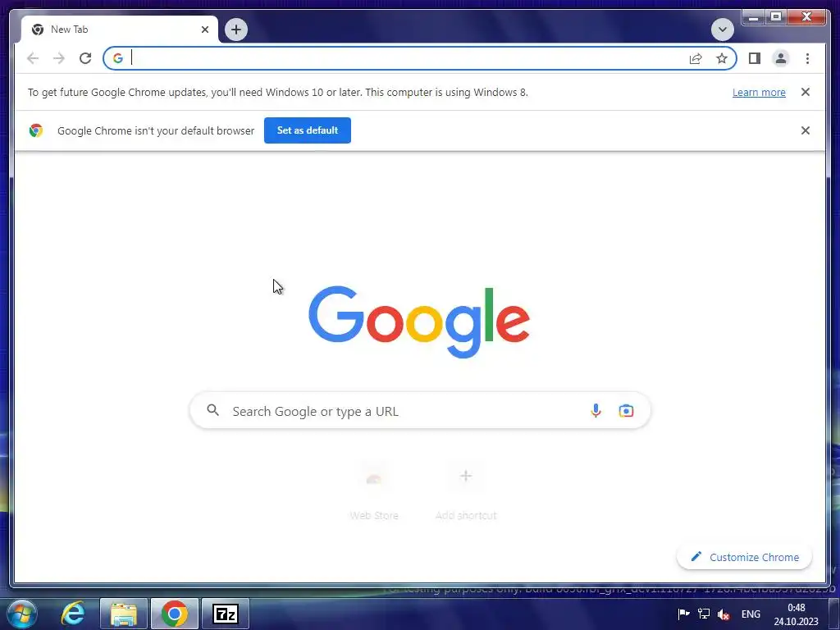Click the Google logo

[x=419, y=322]
